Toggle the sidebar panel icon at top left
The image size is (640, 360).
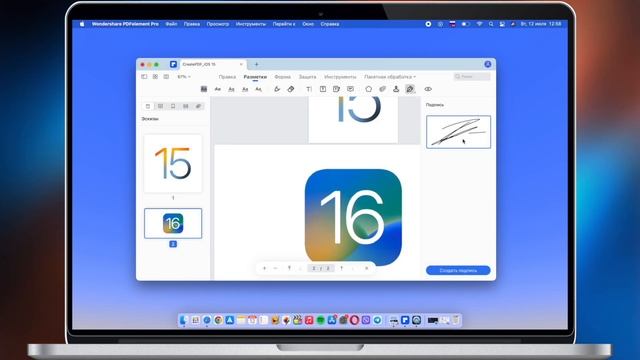[x=144, y=77]
